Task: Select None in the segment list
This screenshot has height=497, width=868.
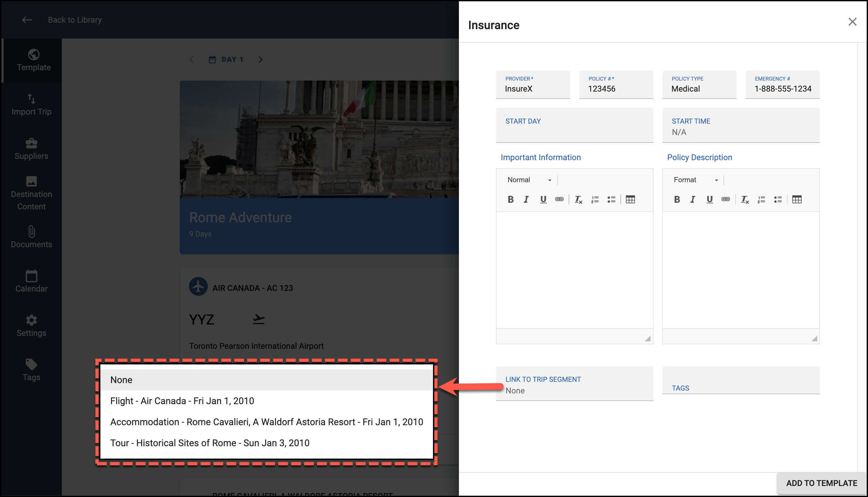Action: [267, 380]
